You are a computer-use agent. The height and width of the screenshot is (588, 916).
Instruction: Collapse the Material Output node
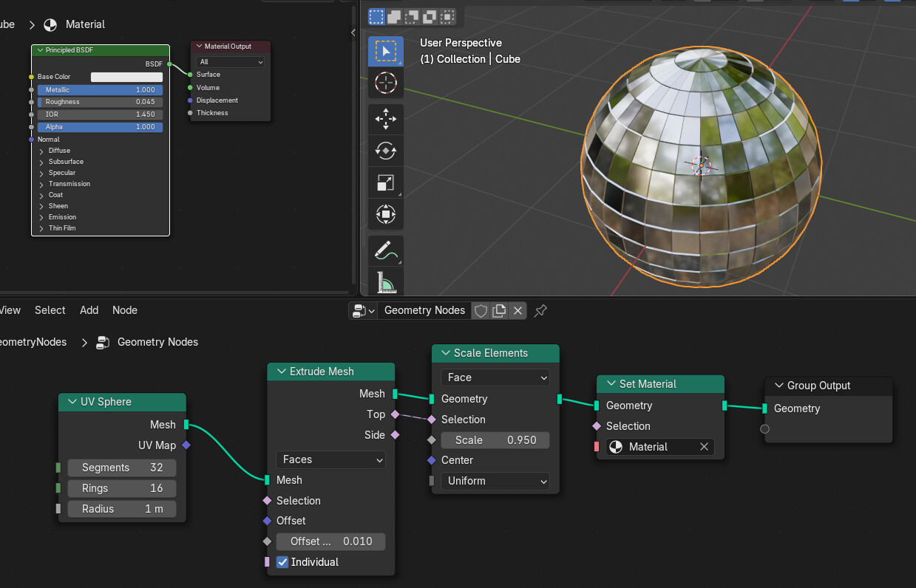point(200,47)
